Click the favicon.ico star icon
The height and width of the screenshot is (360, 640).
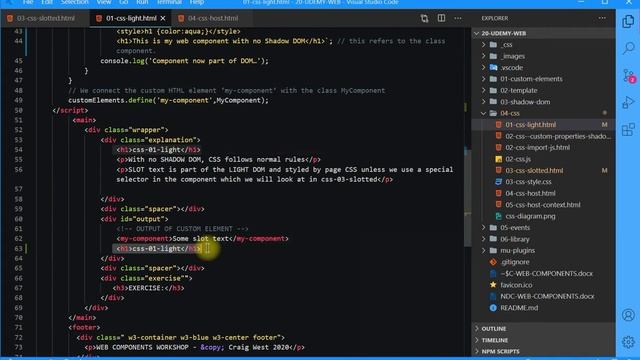coord(493,285)
